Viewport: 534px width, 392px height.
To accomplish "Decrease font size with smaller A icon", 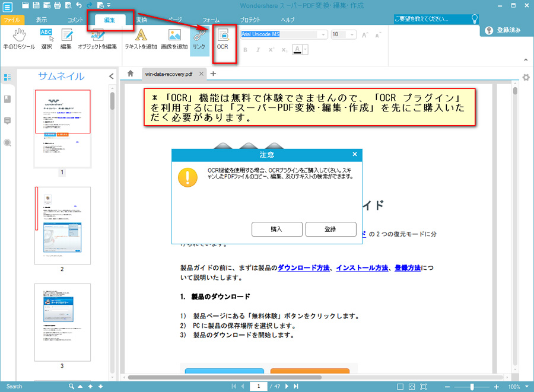I will (378, 35).
